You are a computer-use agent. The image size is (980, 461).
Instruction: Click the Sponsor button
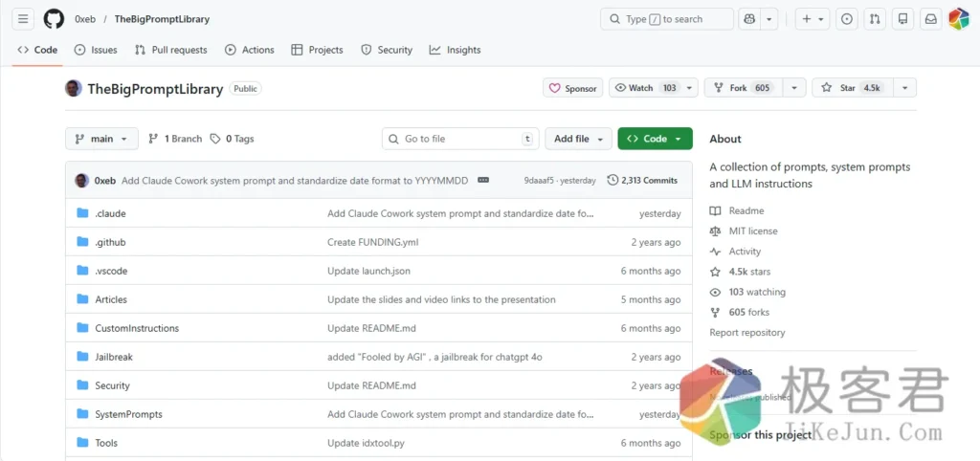(x=572, y=88)
